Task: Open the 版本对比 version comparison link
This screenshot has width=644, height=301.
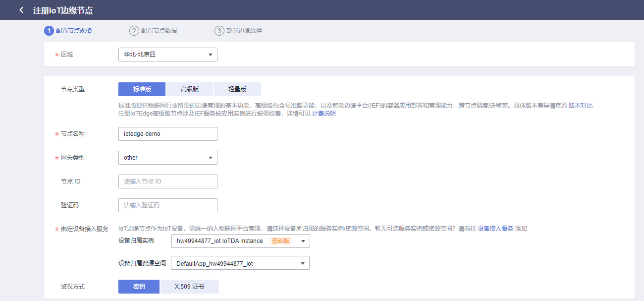Action: pyautogui.click(x=581, y=105)
